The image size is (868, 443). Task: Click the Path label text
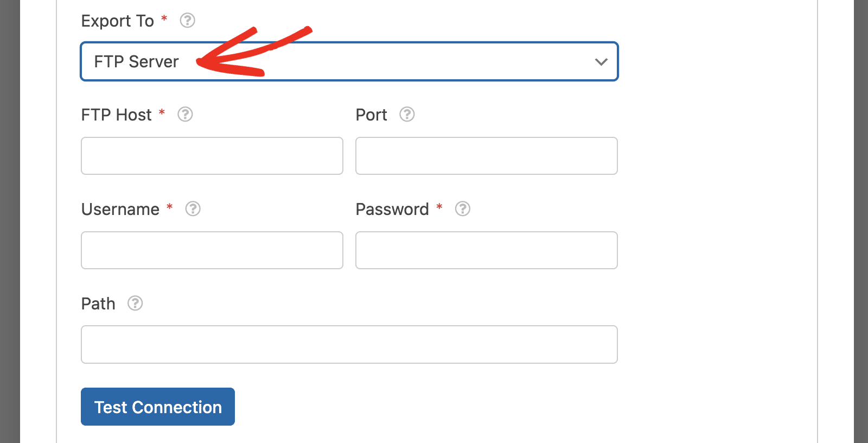pyautogui.click(x=98, y=303)
